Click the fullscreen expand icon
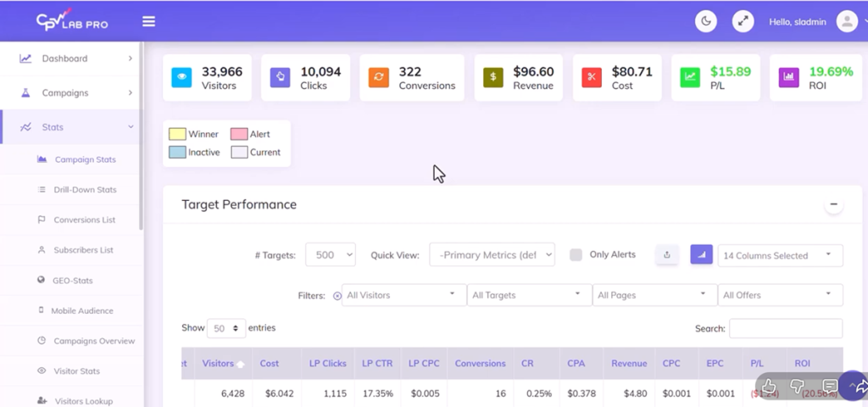This screenshot has height=407, width=868. [x=743, y=21]
